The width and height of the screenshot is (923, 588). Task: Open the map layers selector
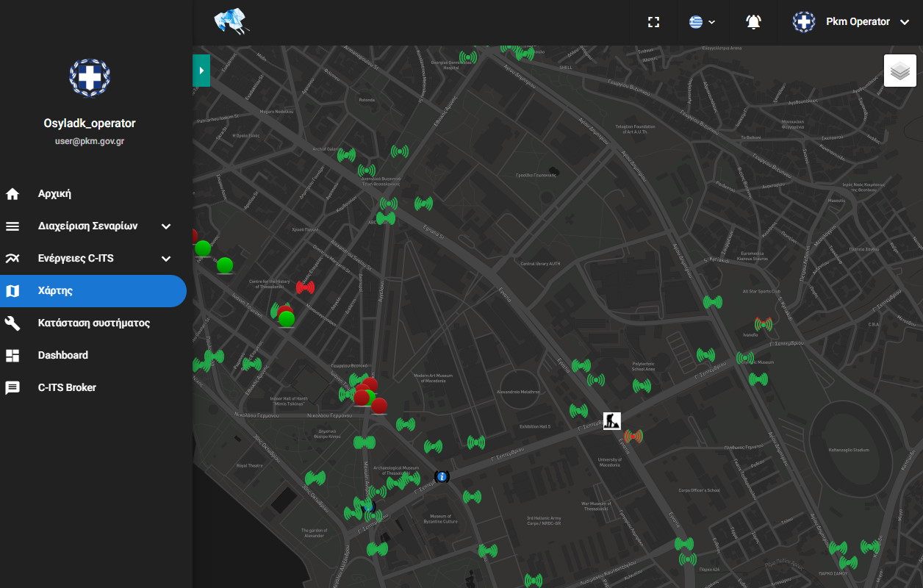pyautogui.click(x=899, y=71)
